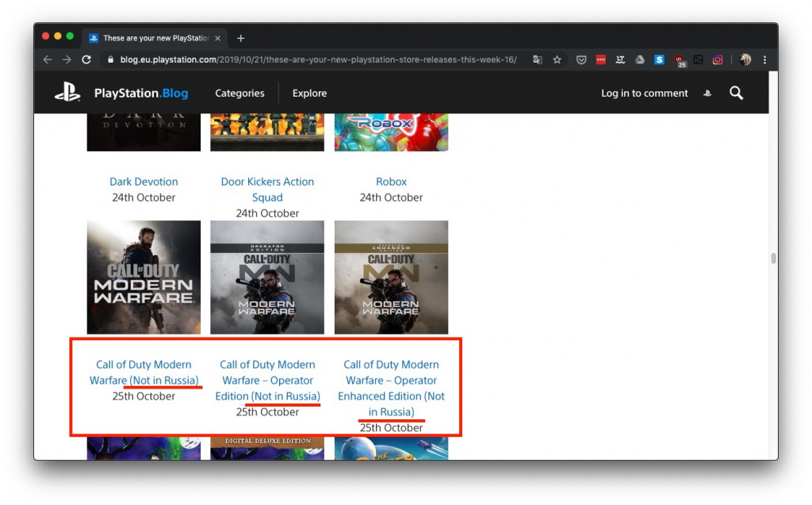Click the Modern Warfare standard edition cover
Image resolution: width=812 pixels, height=505 pixels.
[x=144, y=277]
